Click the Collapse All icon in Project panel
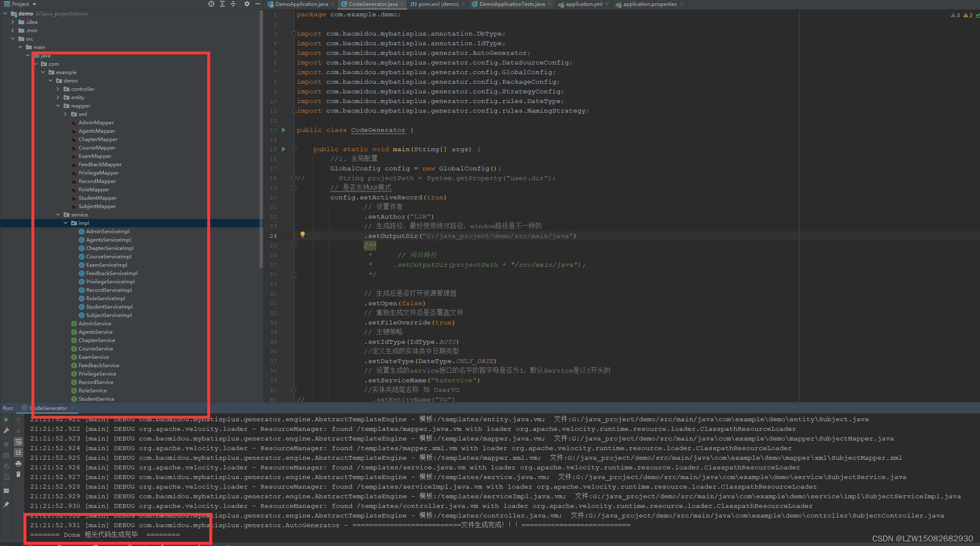The height and width of the screenshot is (546, 980). (233, 4)
